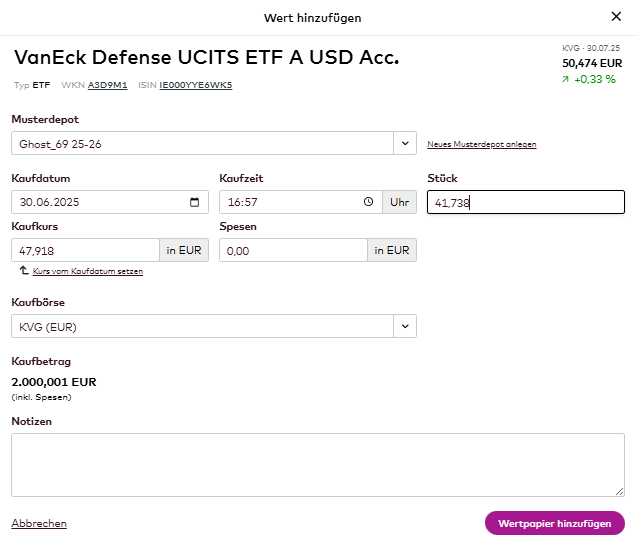Image resolution: width=638 pixels, height=541 pixels.
Task: Click the clock icon in Kaufzeit
Action: coord(369,202)
